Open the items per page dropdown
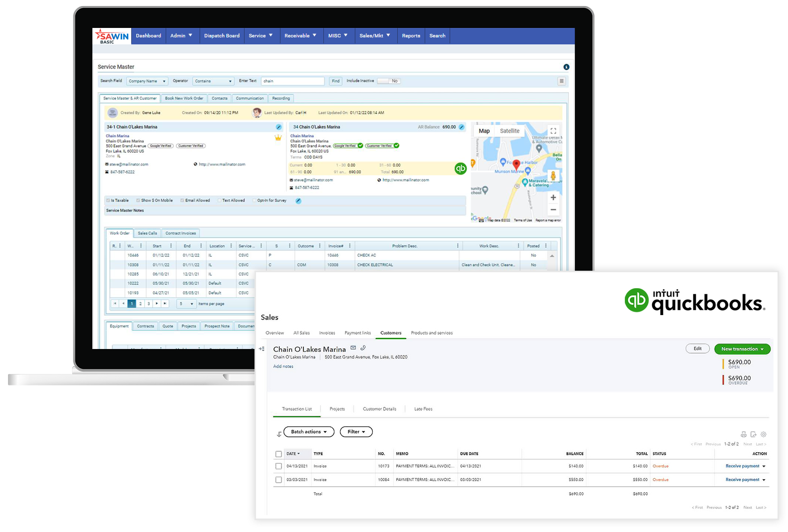 pyautogui.click(x=186, y=304)
